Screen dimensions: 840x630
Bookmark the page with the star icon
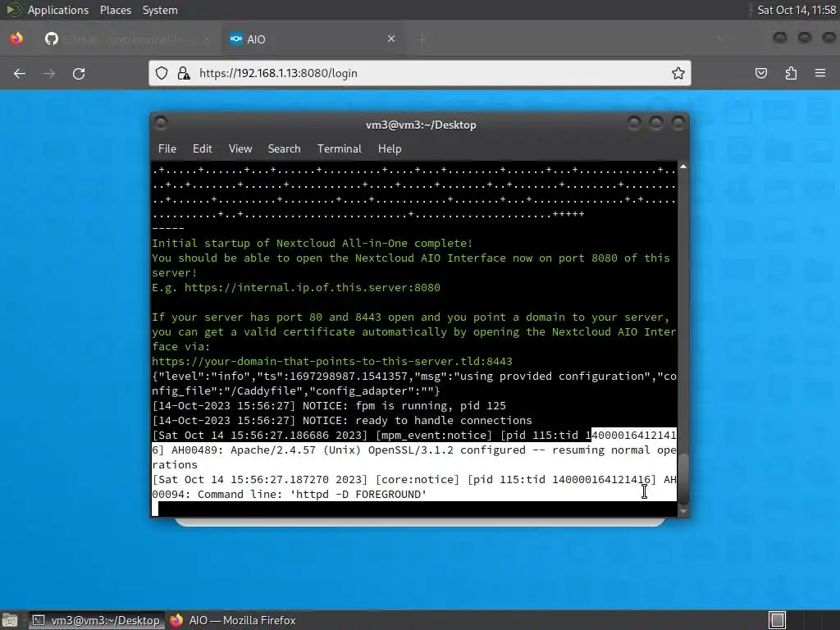(678, 73)
